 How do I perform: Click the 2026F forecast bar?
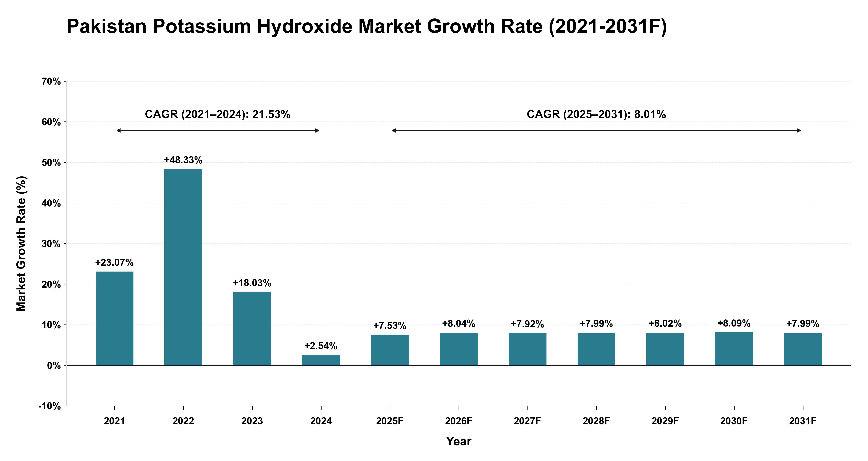(459, 349)
